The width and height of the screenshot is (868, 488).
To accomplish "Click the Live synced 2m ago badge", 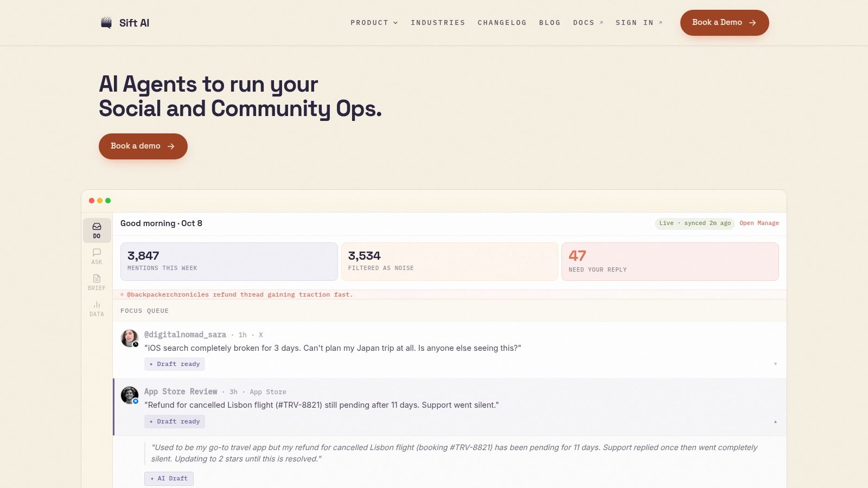I will (695, 223).
